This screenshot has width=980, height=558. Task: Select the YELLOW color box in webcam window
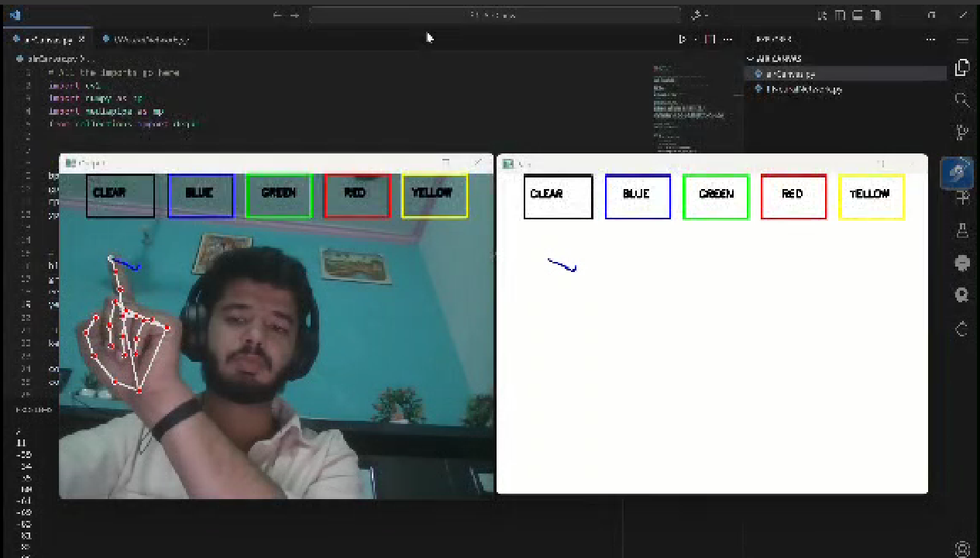(x=435, y=195)
